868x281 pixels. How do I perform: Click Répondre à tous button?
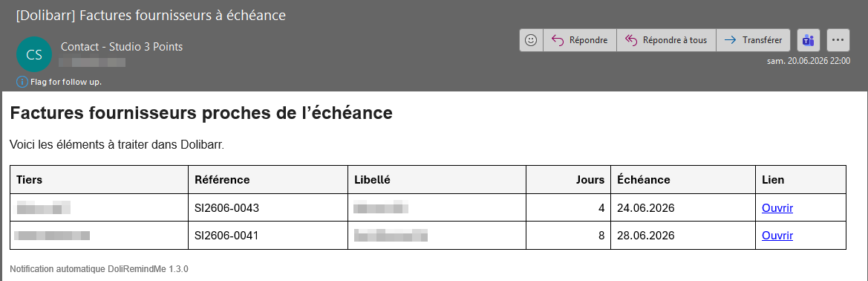coord(666,40)
